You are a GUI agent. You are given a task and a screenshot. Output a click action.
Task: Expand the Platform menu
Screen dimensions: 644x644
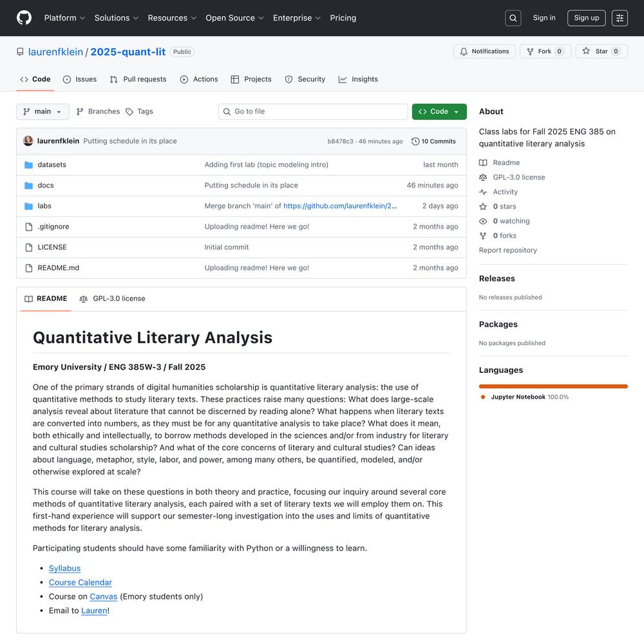(x=64, y=18)
